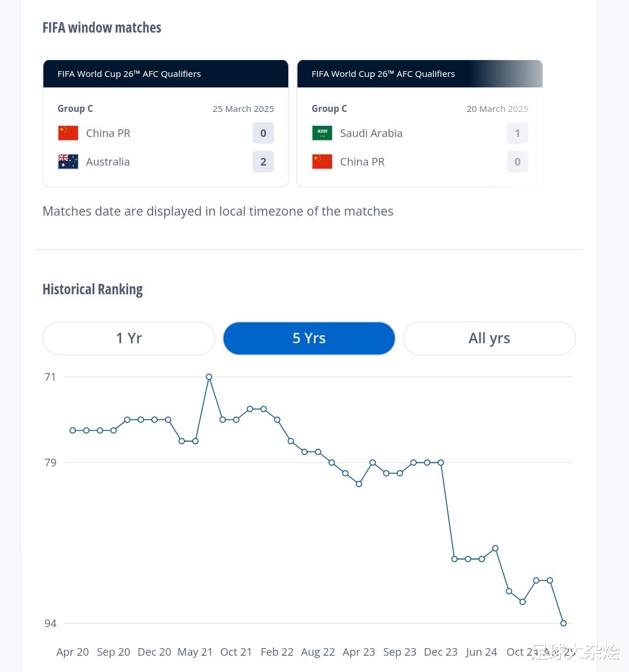
Task: Click the Australia team name
Action: pyautogui.click(x=108, y=161)
